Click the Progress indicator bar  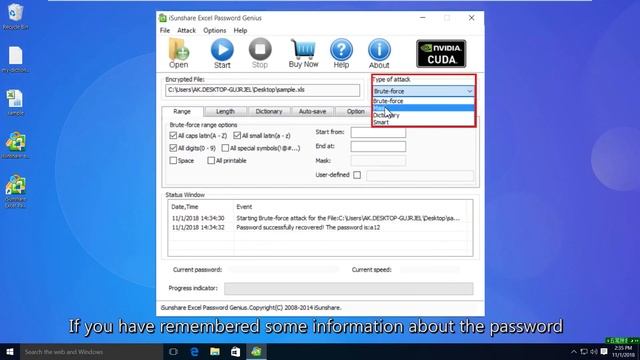click(349, 289)
